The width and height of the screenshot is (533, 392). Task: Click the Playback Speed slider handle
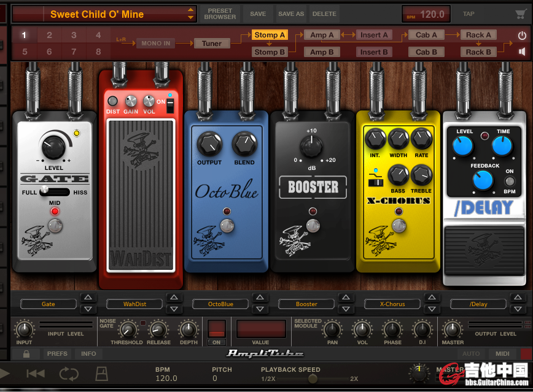coord(313,379)
